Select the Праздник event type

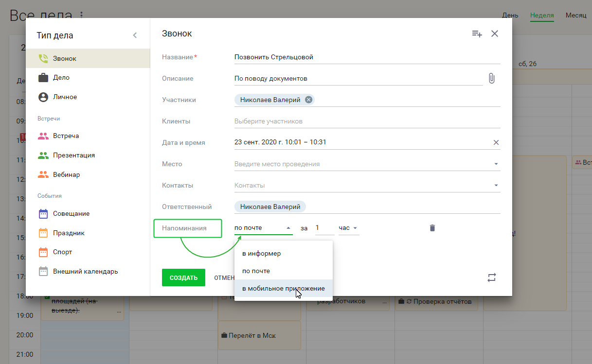pyautogui.click(x=88, y=233)
